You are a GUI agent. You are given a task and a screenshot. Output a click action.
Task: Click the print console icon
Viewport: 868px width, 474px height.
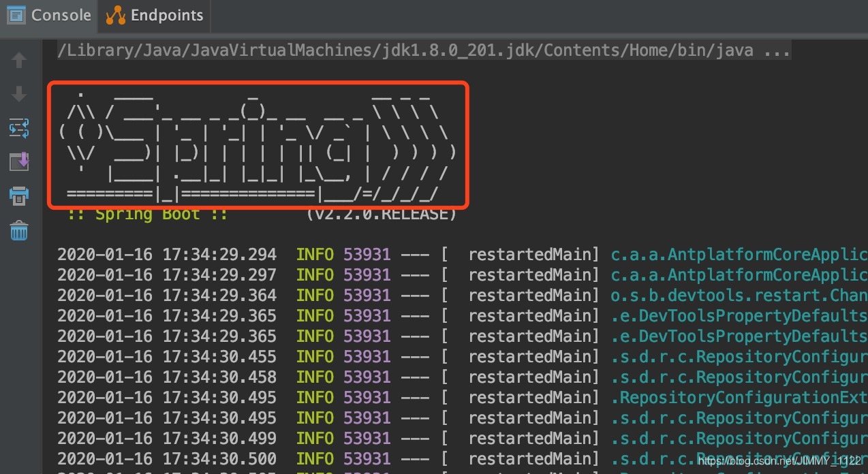(x=19, y=196)
